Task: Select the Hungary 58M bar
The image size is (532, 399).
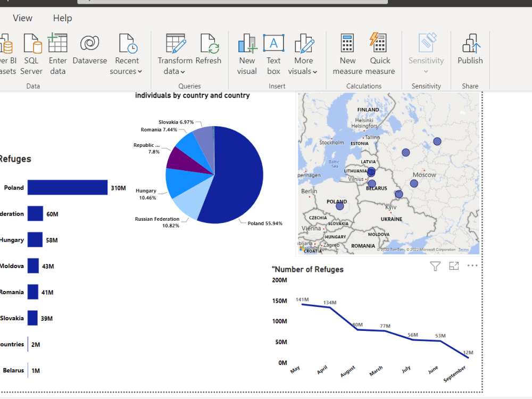Action: pyautogui.click(x=35, y=240)
